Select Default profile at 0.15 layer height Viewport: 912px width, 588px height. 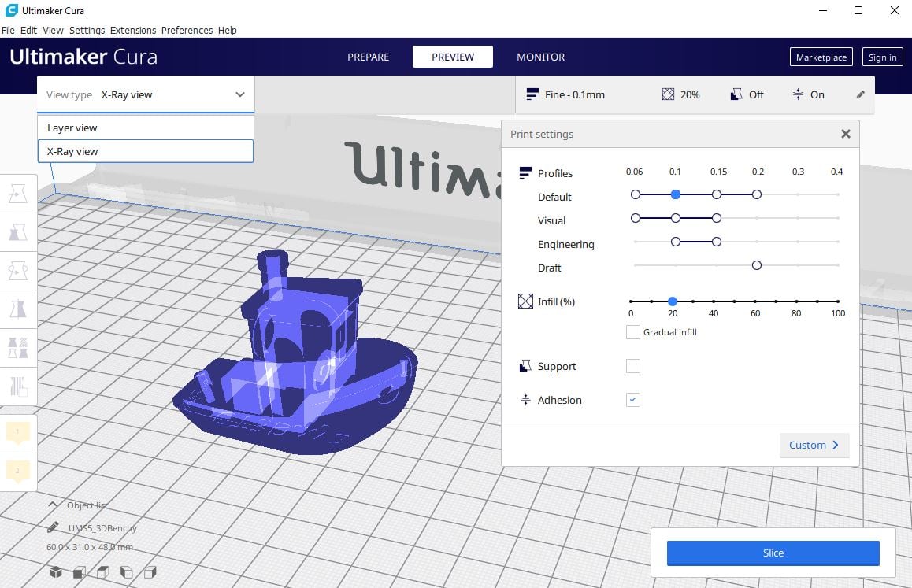pyautogui.click(x=717, y=194)
